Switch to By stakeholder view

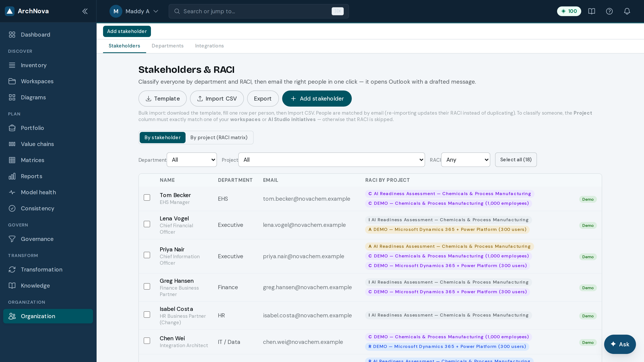point(162,137)
